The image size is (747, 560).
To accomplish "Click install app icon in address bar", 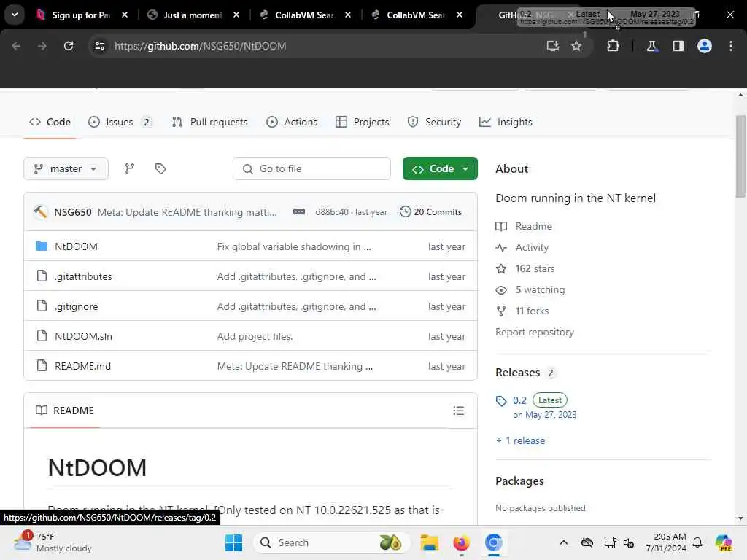I will [x=553, y=46].
